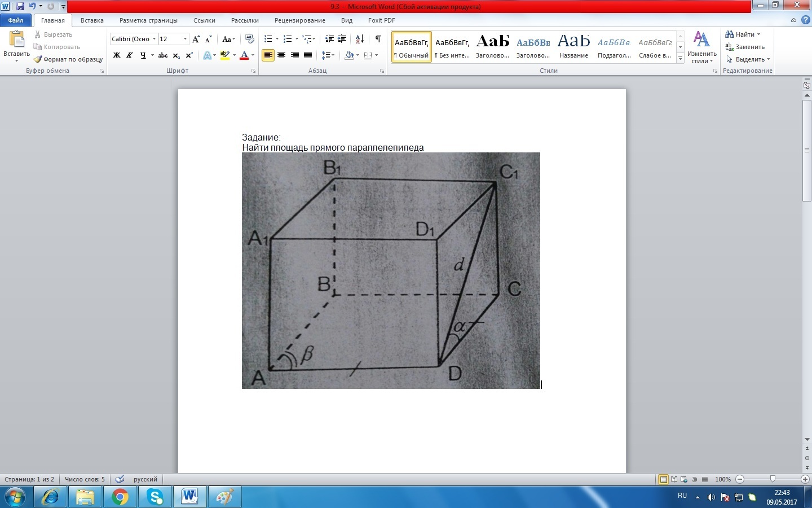Toggle Italic formatting
Viewport: 812px width, 508px height.
tap(130, 55)
